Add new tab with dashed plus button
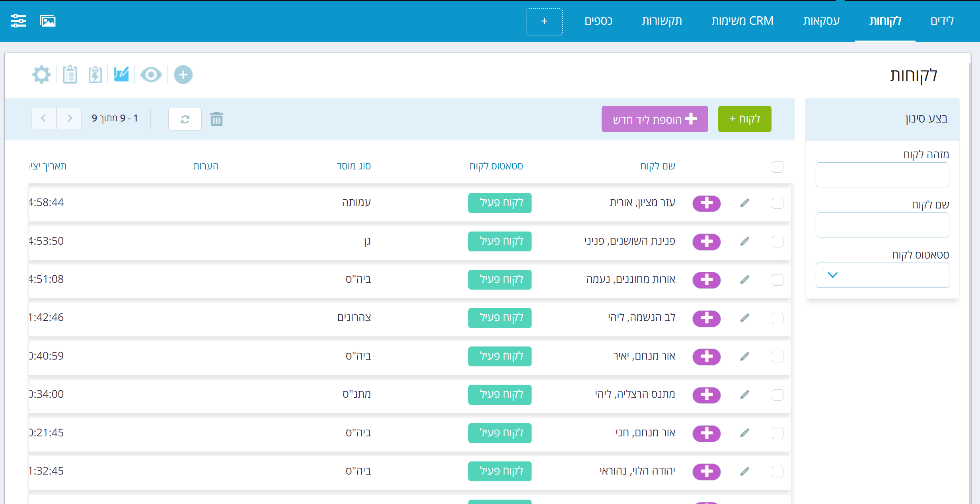 pyautogui.click(x=544, y=21)
